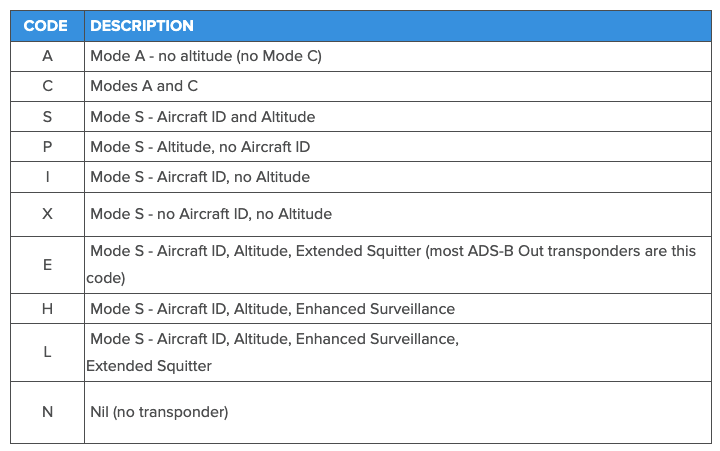Click 'Nil (no transponder)' description
The height and width of the screenshot is (451, 720).
pos(159,411)
